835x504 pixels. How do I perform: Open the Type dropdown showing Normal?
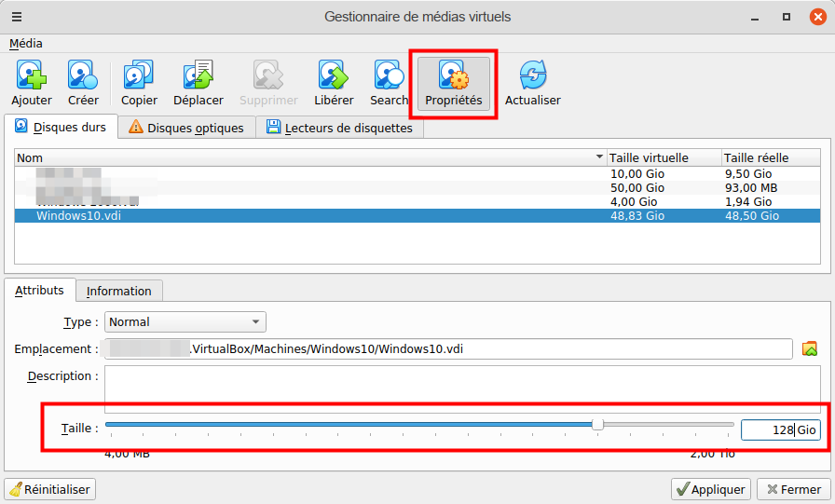click(185, 322)
